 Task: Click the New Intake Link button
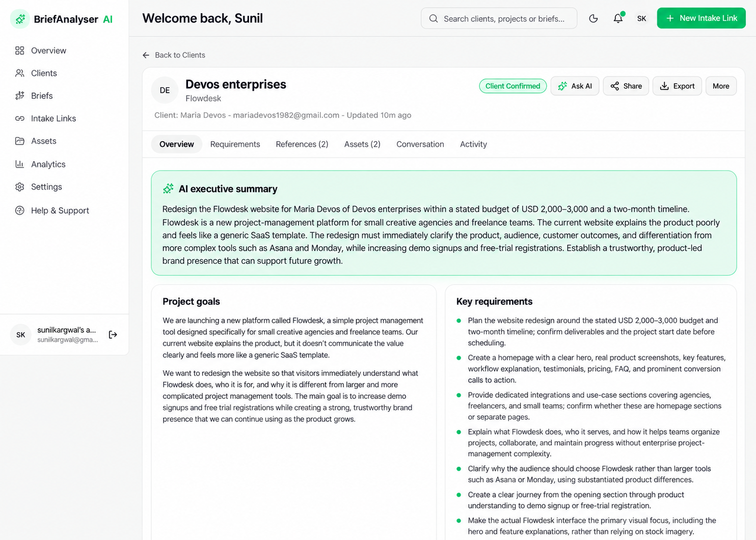[x=701, y=18]
